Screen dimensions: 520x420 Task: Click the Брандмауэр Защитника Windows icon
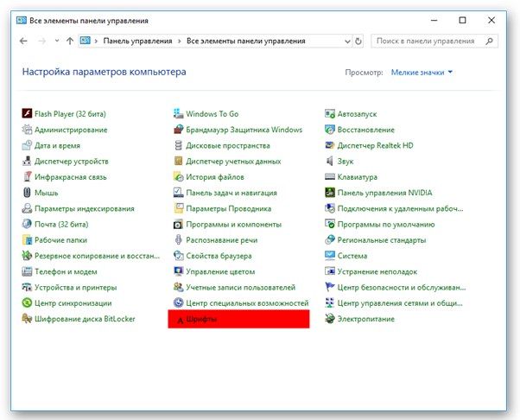[x=179, y=130]
